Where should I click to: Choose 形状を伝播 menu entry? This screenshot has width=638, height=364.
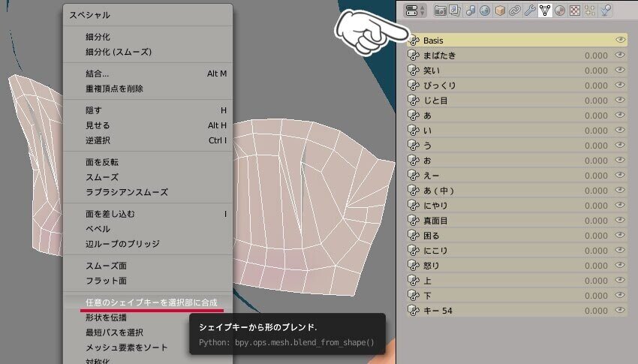[x=106, y=317]
